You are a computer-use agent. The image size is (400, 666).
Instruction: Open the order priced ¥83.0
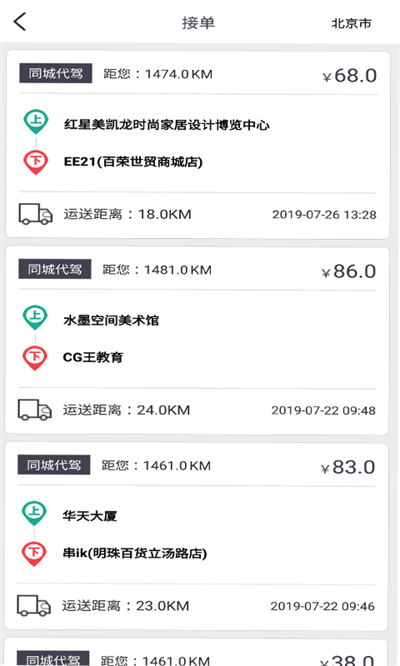[196, 537]
